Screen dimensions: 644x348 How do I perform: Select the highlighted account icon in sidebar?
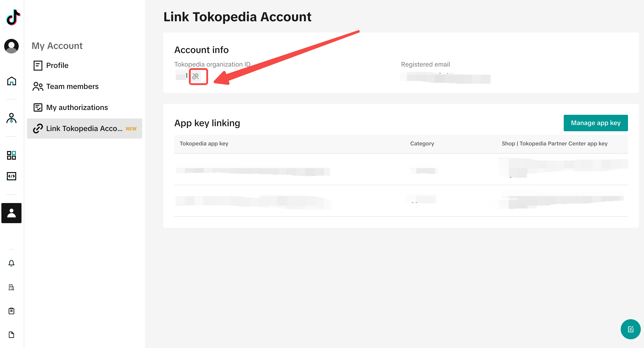pyautogui.click(x=11, y=213)
